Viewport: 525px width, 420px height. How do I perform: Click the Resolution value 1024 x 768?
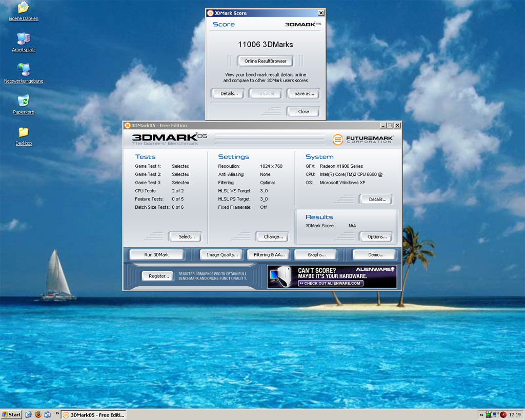coord(271,166)
